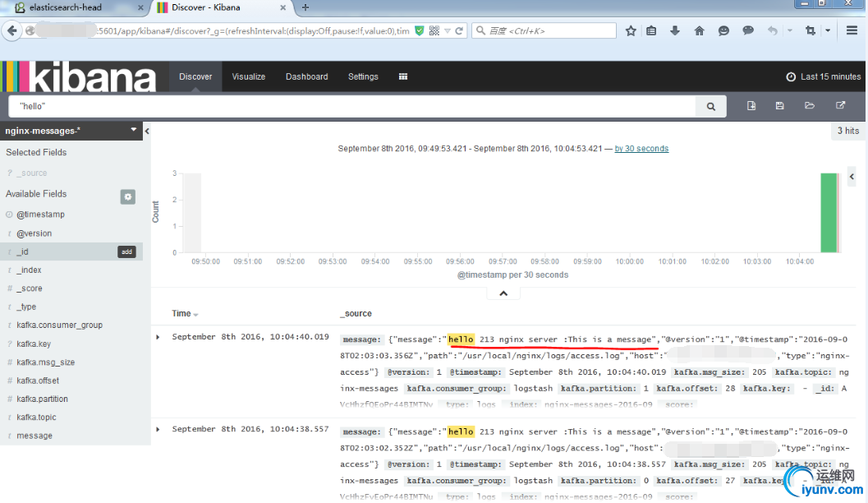Switch to the Discover - Kibana browser tab
Screen dimensions: 868x503
click(222, 7)
